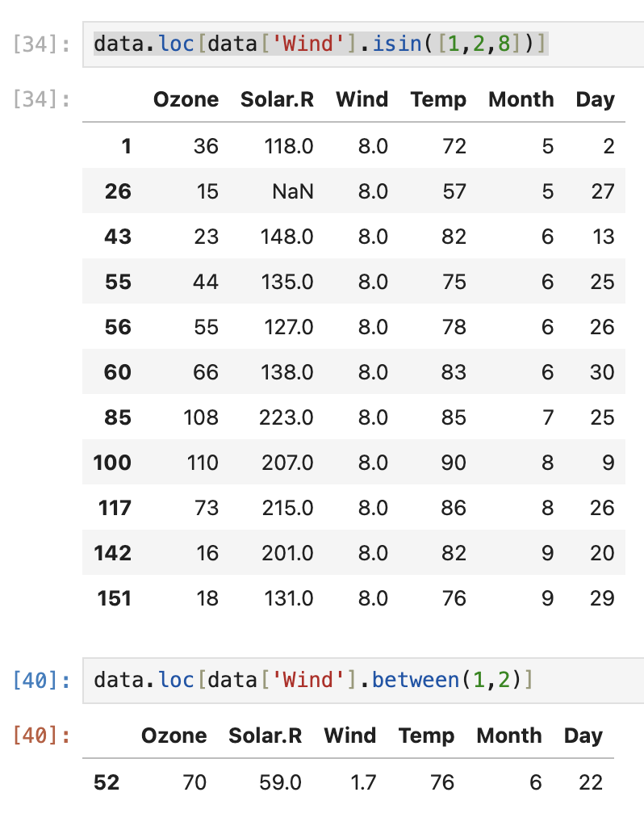Click Wind value 1.7 in second table
The height and width of the screenshot is (830, 644).
click(363, 782)
